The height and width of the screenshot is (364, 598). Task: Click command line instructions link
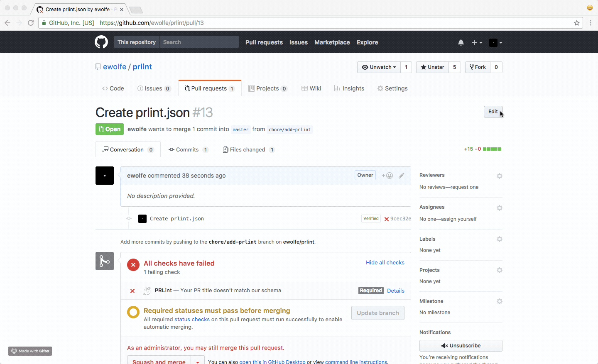point(356,362)
